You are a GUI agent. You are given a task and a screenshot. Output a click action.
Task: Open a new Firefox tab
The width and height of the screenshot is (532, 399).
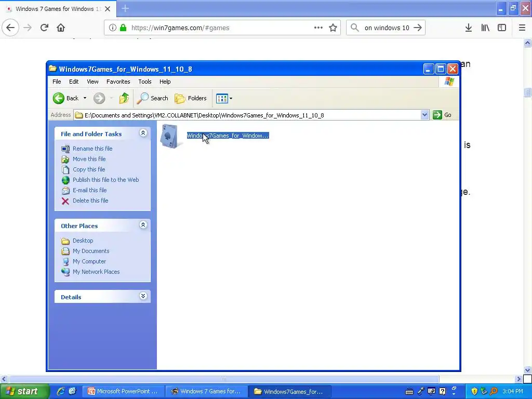coord(125,8)
